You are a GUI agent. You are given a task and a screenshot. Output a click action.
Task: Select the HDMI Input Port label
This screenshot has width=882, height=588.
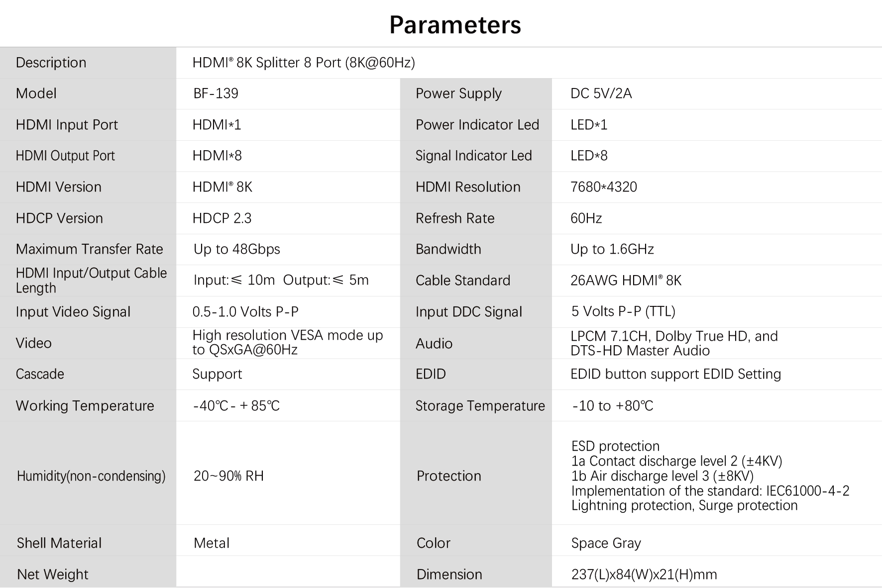[67, 125]
